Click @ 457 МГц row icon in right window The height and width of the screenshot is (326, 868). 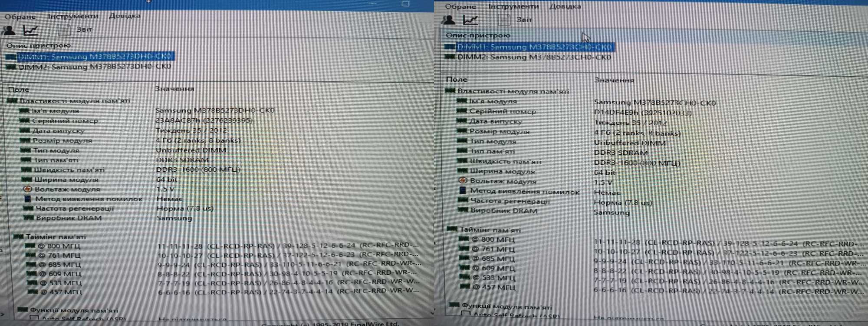click(x=465, y=287)
